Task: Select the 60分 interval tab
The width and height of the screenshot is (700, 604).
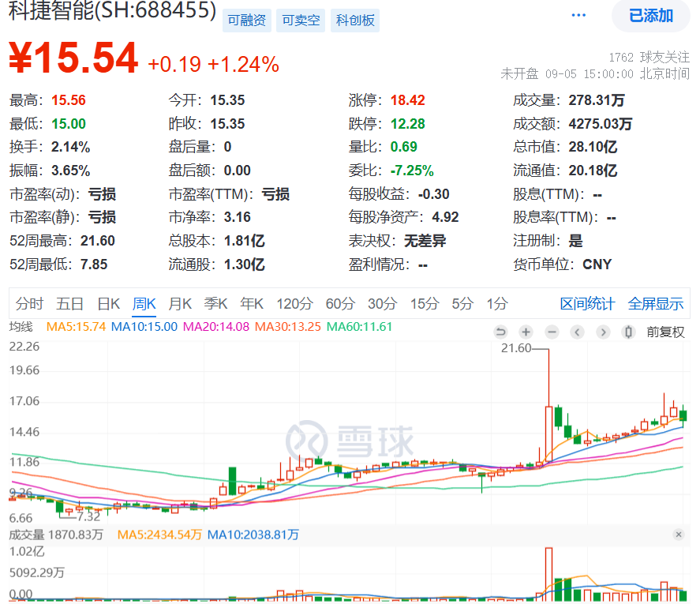Action: pyautogui.click(x=340, y=304)
